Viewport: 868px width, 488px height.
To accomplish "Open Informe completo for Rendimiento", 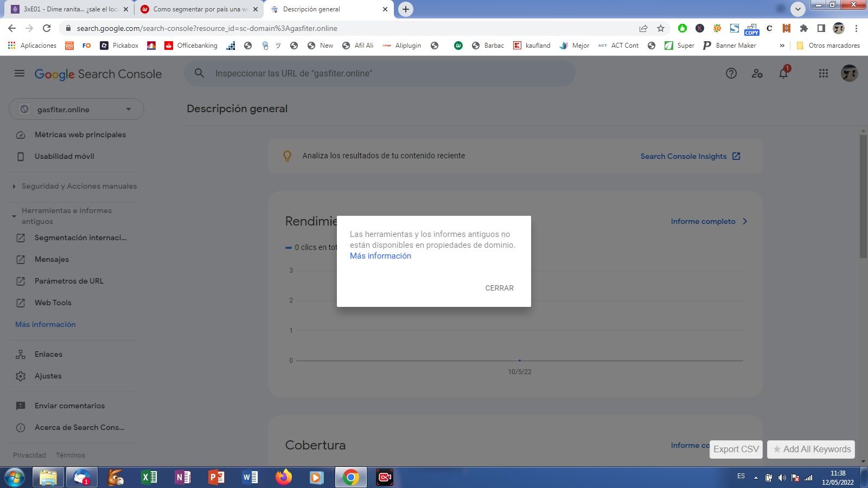I will click(709, 221).
